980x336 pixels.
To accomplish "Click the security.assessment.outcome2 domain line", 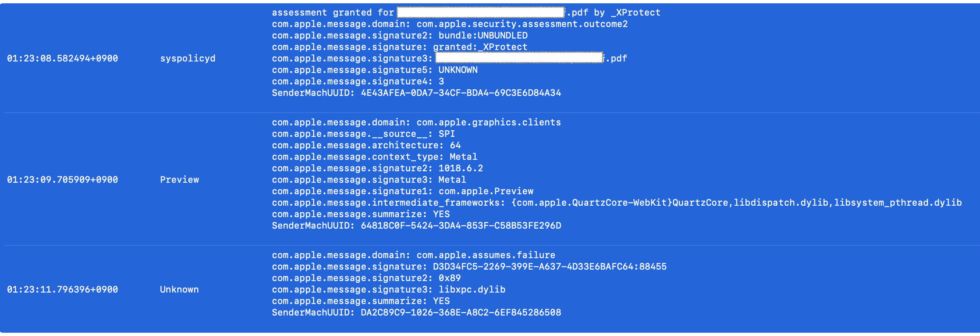I will [x=449, y=24].
